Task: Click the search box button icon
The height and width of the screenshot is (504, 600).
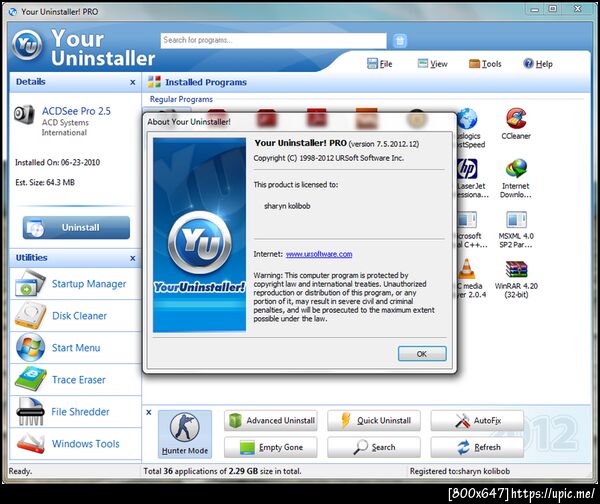Action: click(x=400, y=40)
